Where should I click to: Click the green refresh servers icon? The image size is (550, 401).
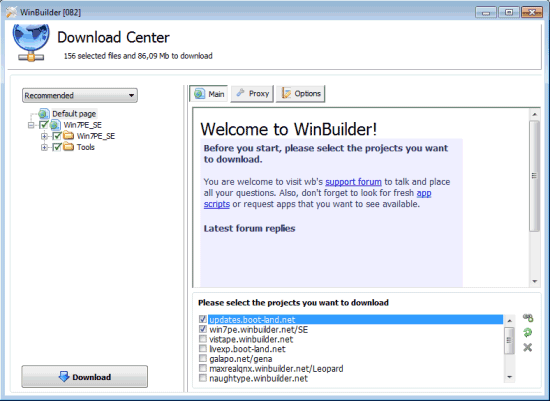coord(528,332)
